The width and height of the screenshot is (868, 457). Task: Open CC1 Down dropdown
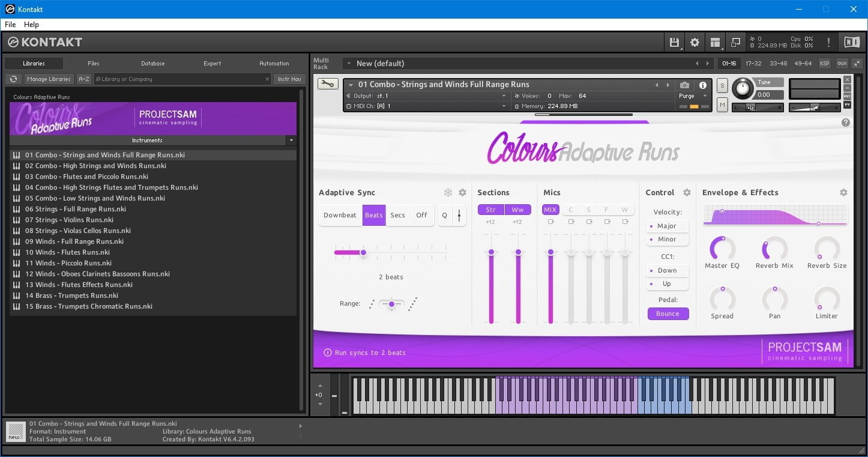point(668,270)
